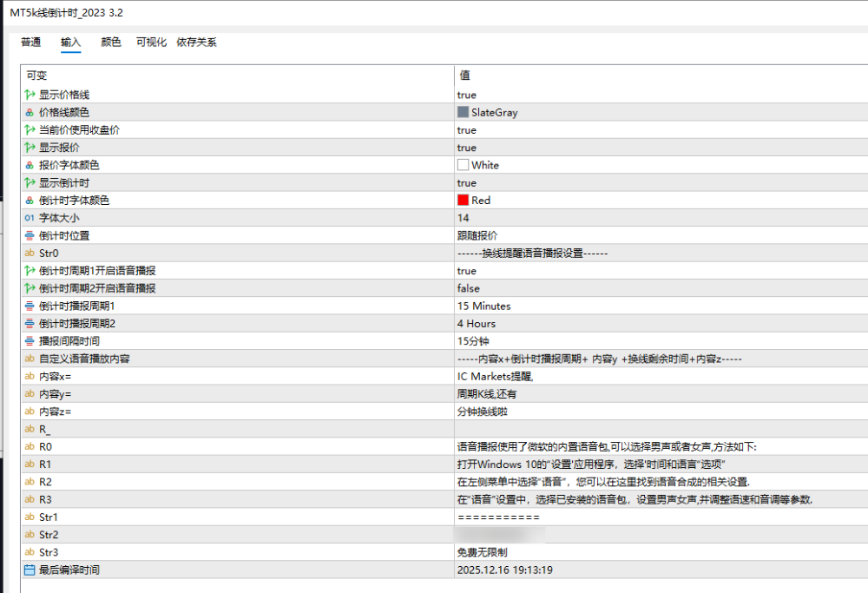Select the Str2 variable row label
Image resolution: width=868 pixels, height=593 pixels.
(x=49, y=535)
